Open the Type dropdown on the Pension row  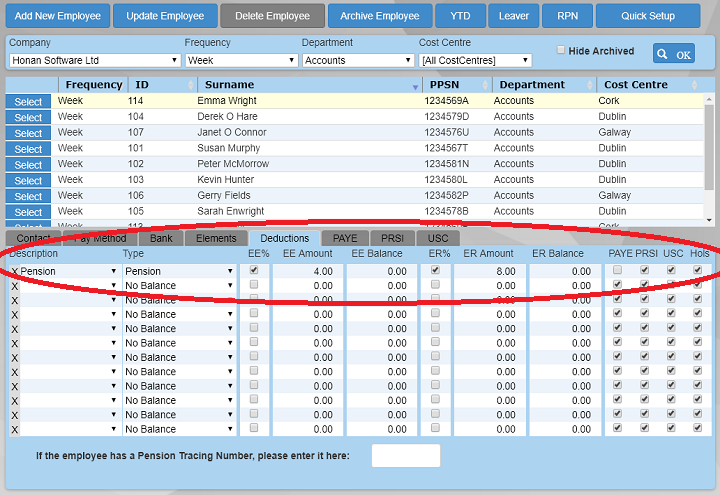[179, 271]
